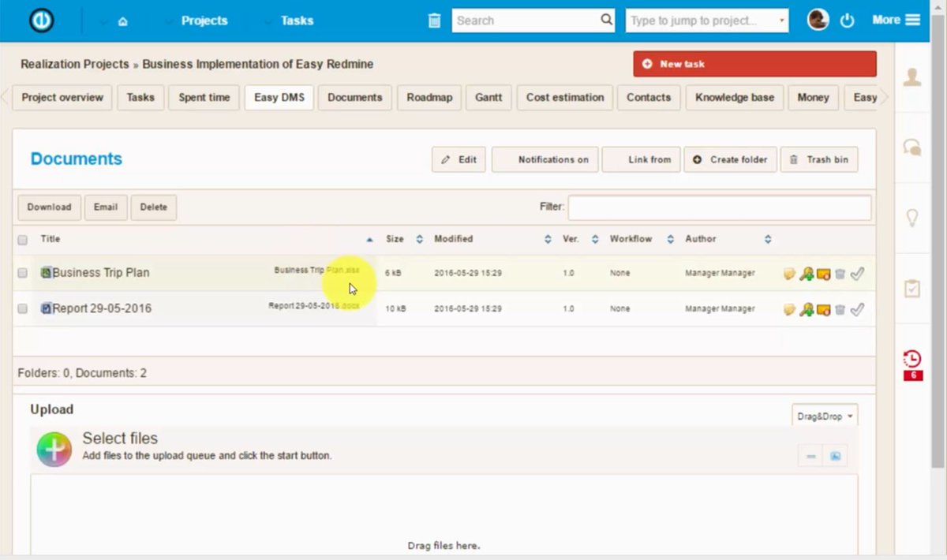Viewport: 947px width, 560px height.
Task: Switch to the Spent time tab
Action: click(204, 98)
